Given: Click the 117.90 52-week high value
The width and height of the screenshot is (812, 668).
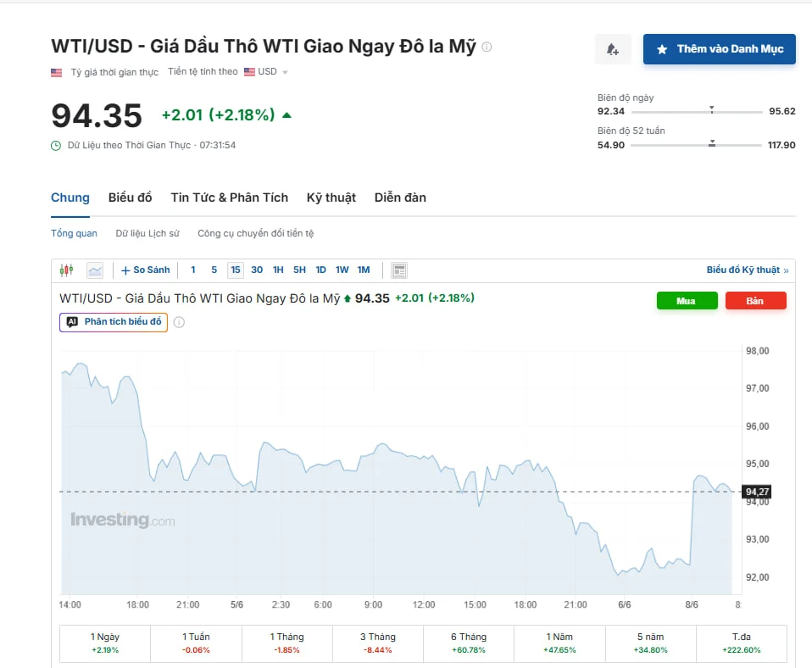Looking at the screenshot, I should click(x=781, y=145).
